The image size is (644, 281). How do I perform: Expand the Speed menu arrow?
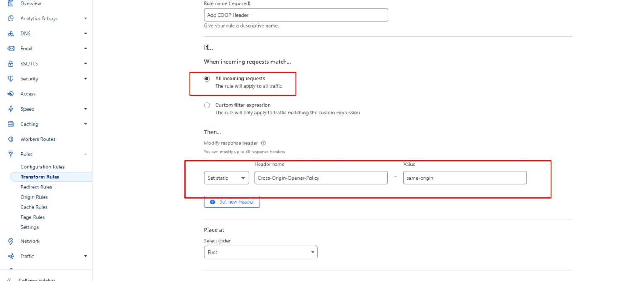coord(86,109)
